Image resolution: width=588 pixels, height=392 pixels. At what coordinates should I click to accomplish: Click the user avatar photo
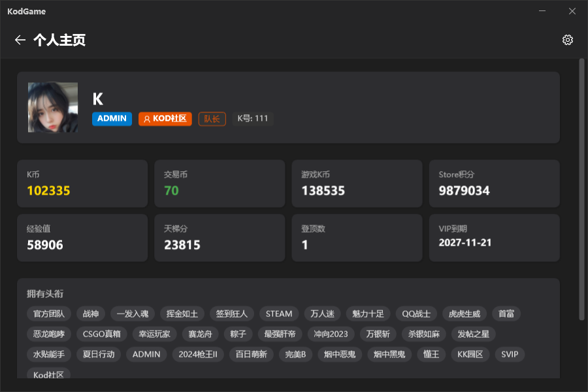[53, 107]
